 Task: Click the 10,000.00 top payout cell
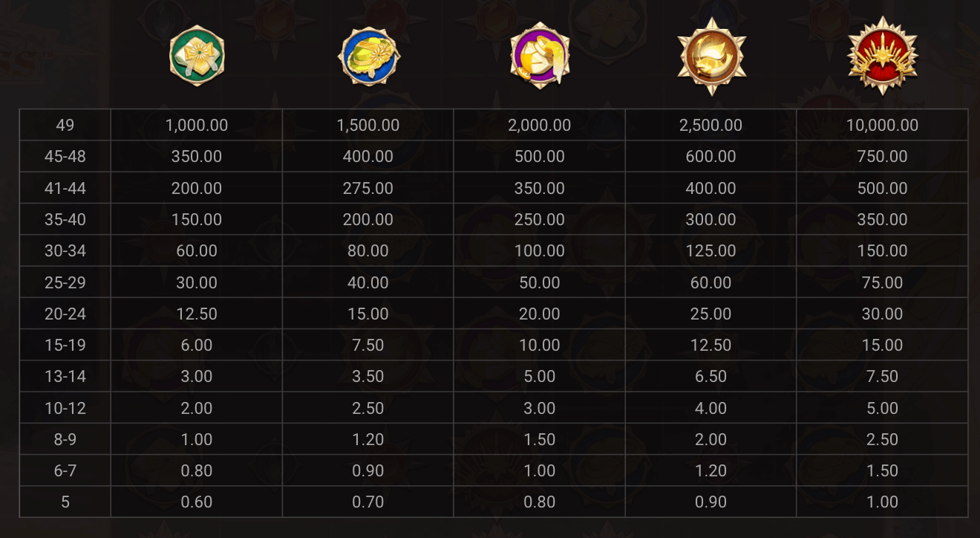882,126
